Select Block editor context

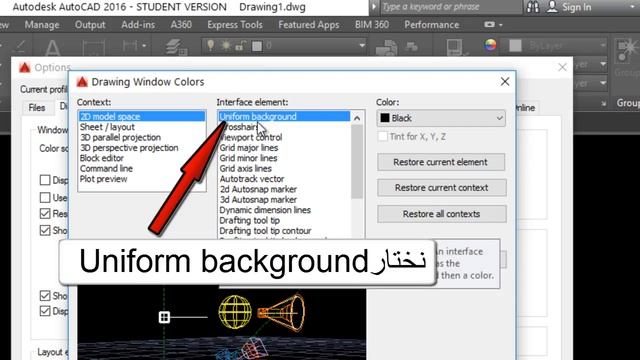(102, 158)
